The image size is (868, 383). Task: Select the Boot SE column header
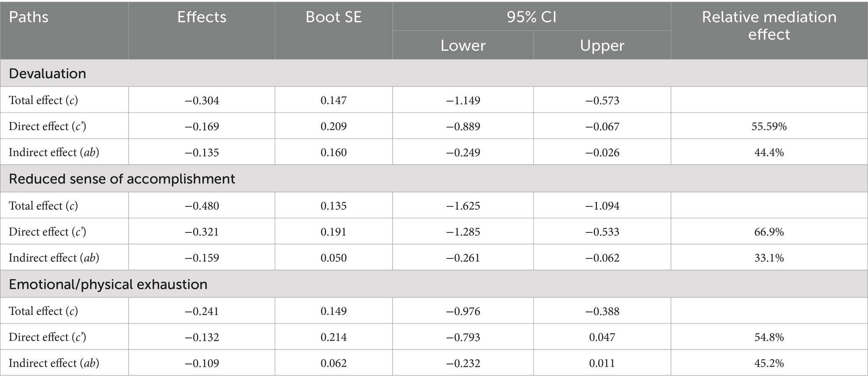pos(333,17)
